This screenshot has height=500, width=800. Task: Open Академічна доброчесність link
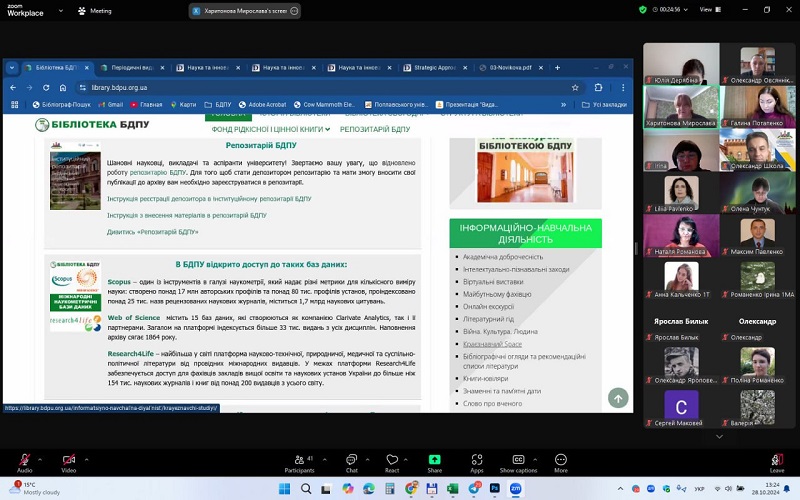503,257
